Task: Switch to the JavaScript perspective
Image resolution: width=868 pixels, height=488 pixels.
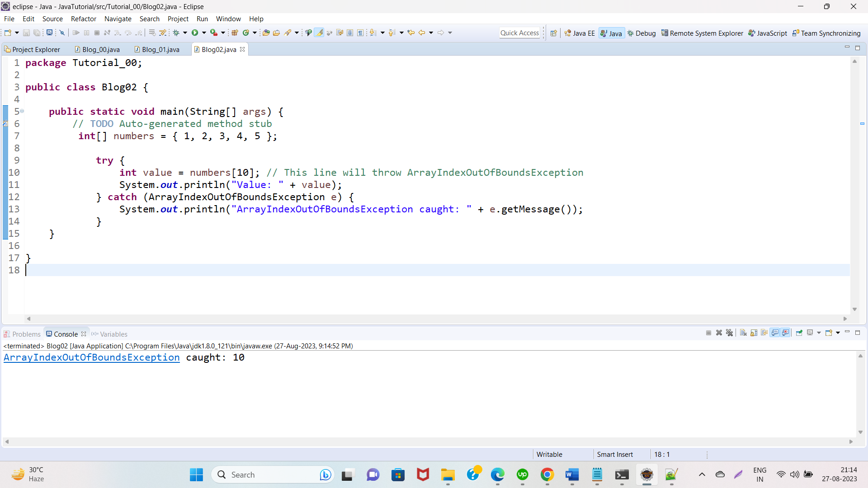Action: coord(768,33)
